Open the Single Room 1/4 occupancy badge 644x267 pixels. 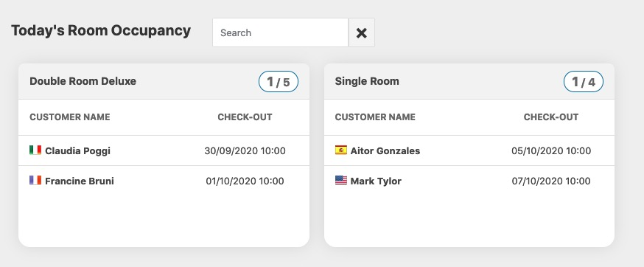click(584, 81)
